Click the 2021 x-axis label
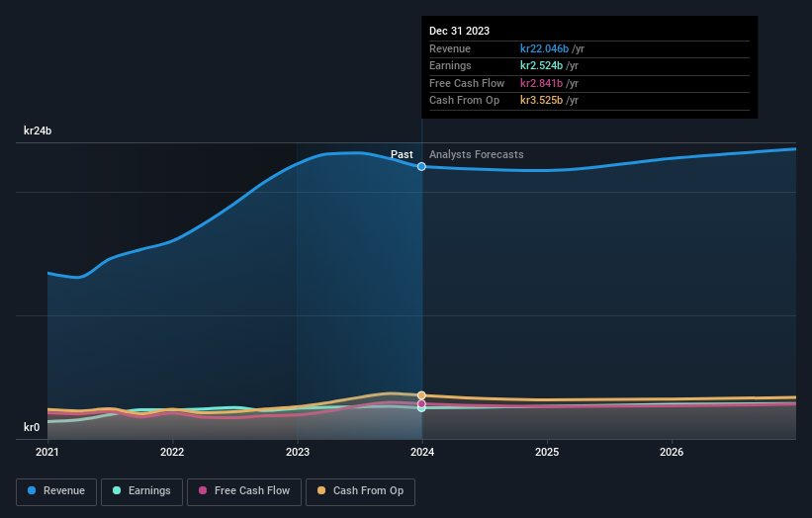The height and width of the screenshot is (518, 812). 47,452
